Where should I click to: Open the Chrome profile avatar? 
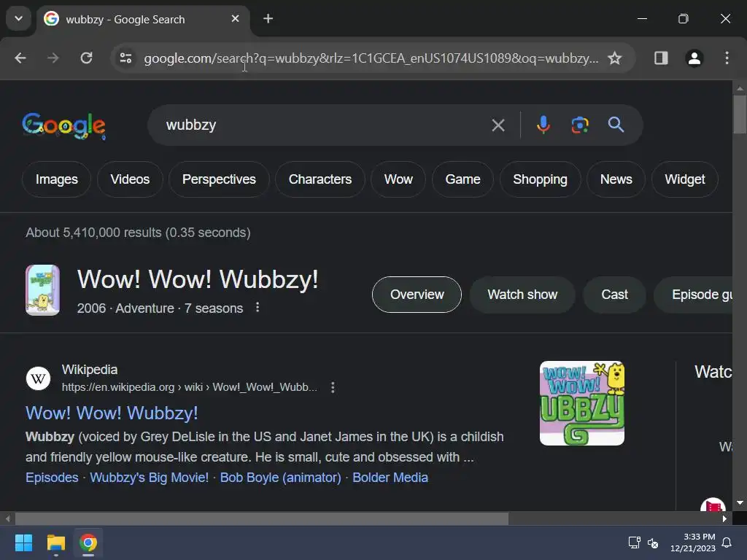click(694, 58)
